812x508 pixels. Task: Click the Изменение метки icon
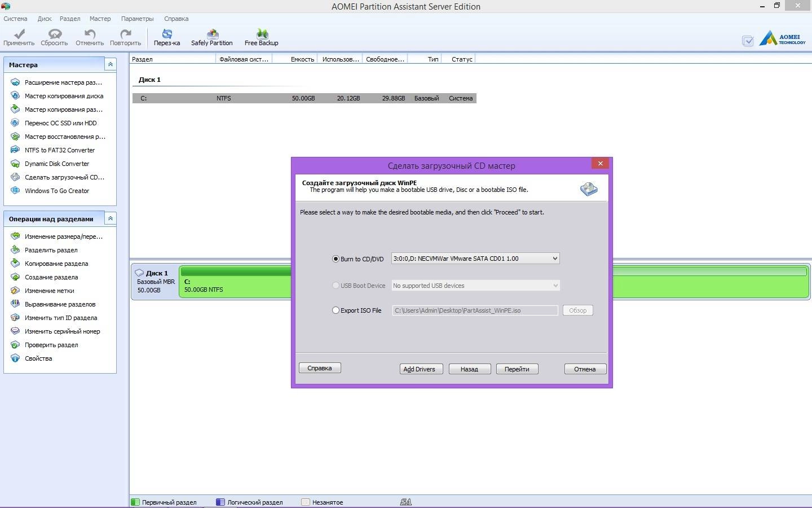point(15,291)
